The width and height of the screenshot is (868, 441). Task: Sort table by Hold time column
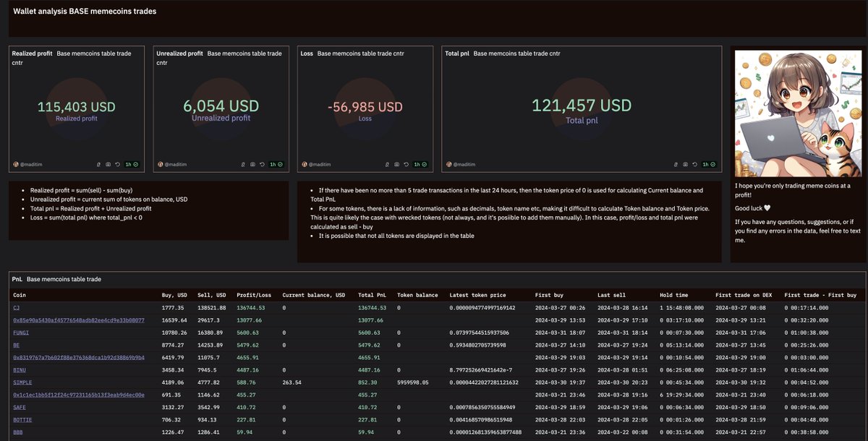coord(674,295)
